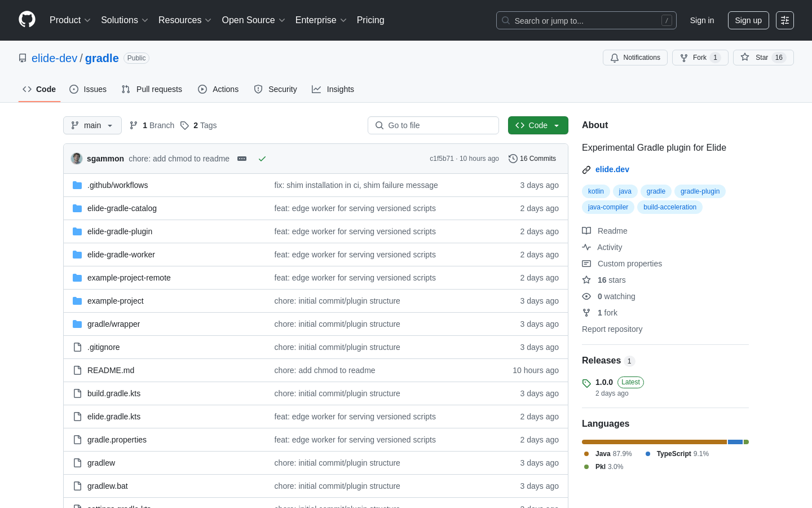Click file icon for .gitignore
The height and width of the screenshot is (508, 812).
77,347
